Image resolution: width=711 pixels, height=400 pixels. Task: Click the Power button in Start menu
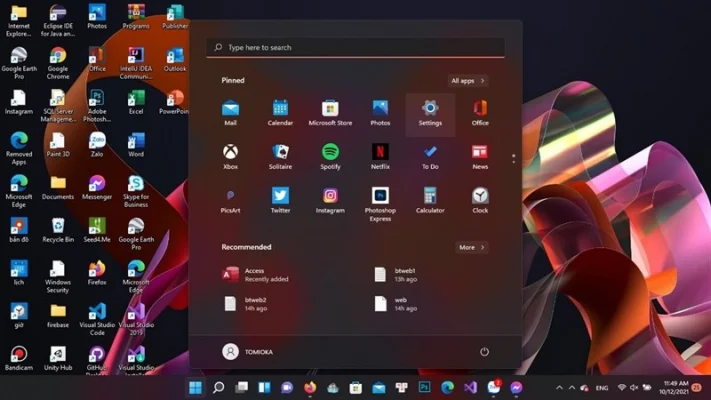484,352
